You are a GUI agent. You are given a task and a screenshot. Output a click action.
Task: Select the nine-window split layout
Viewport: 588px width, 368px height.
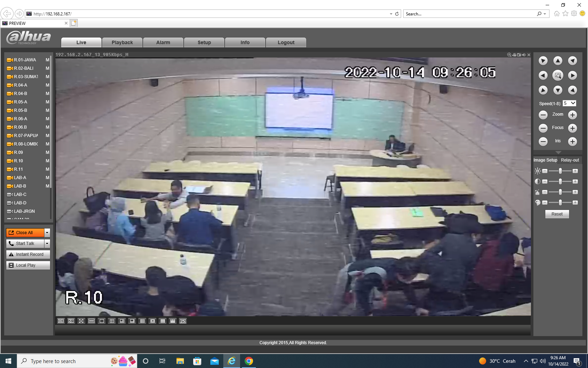coord(142,321)
